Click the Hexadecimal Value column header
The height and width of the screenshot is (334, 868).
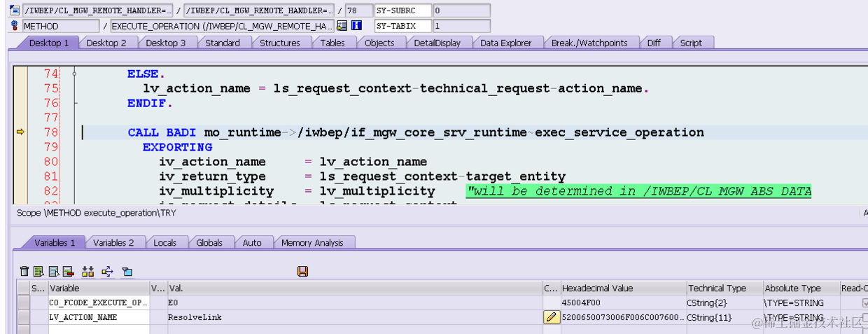pos(623,288)
